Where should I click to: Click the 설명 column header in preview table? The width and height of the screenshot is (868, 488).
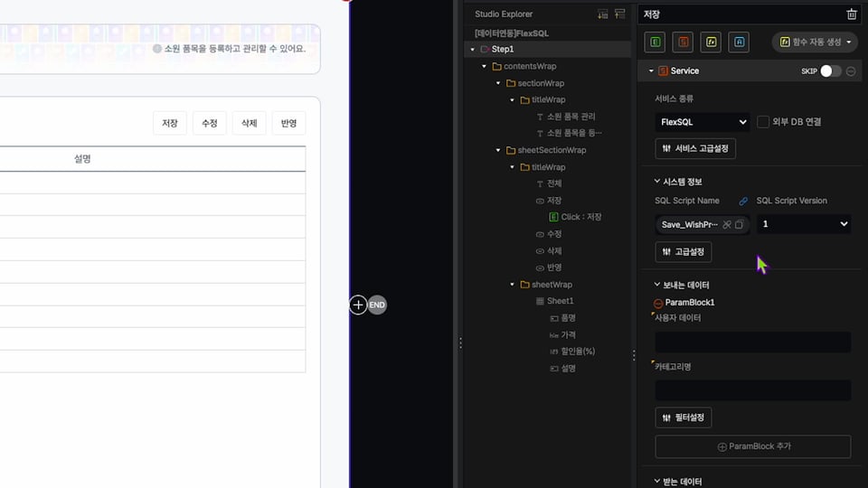click(x=82, y=159)
